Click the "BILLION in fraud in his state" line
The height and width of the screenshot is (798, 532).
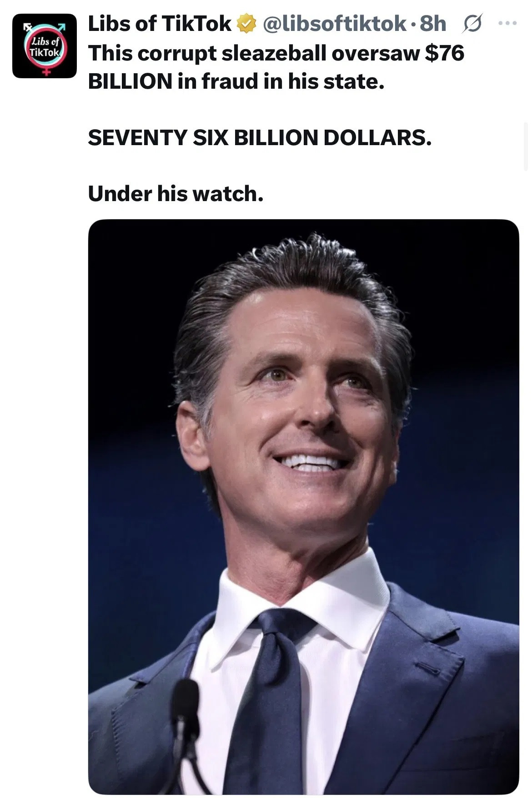(236, 81)
